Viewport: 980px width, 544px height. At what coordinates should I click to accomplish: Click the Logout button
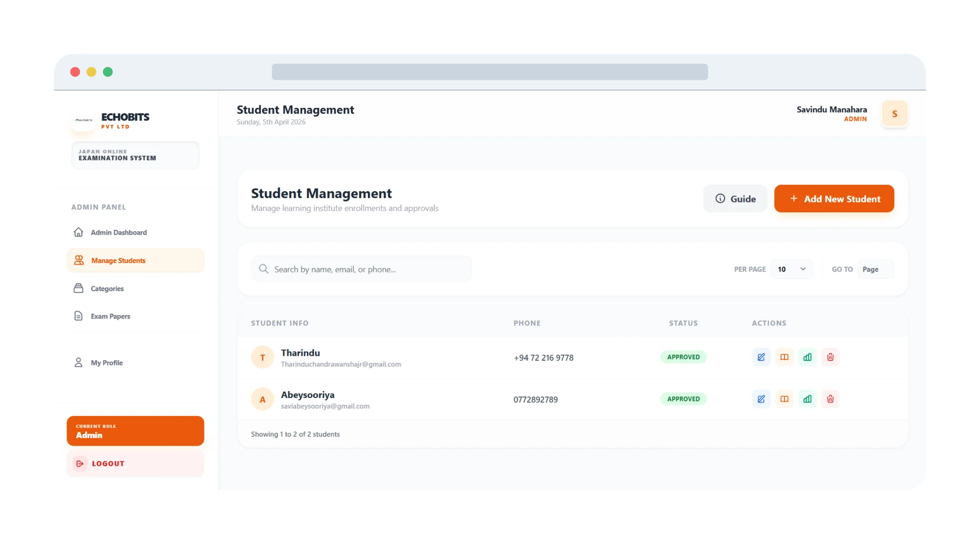(x=108, y=464)
